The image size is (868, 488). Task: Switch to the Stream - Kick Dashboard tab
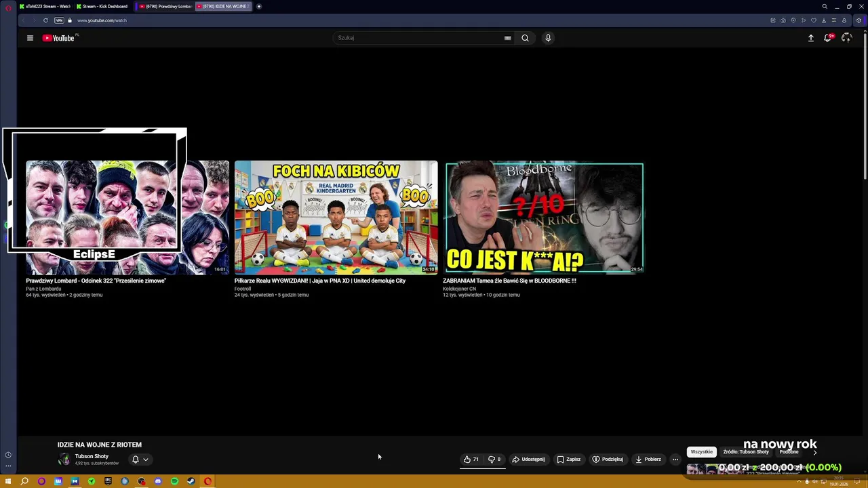click(x=102, y=6)
